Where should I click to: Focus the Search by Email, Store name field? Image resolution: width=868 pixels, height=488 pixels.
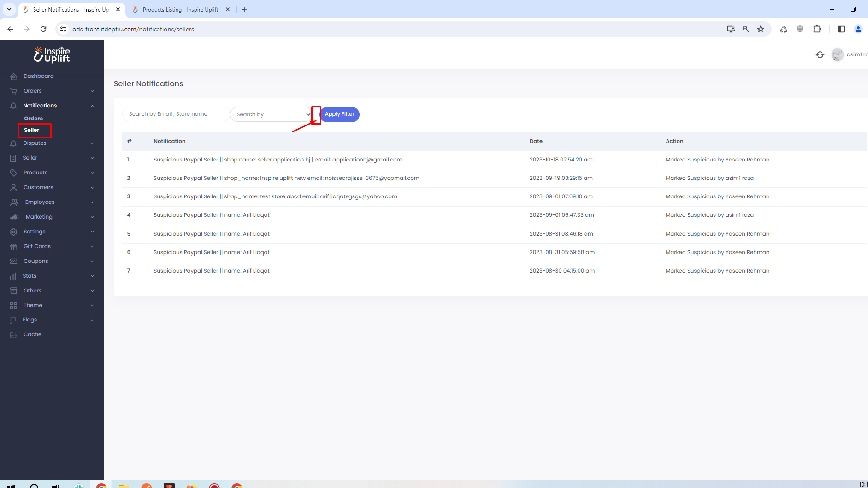point(175,114)
